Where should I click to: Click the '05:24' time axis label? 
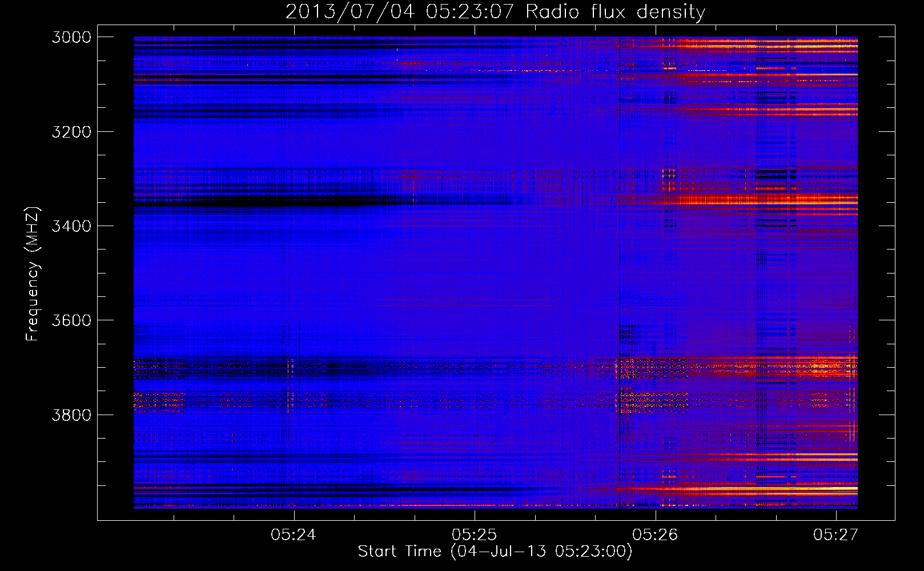click(x=293, y=534)
